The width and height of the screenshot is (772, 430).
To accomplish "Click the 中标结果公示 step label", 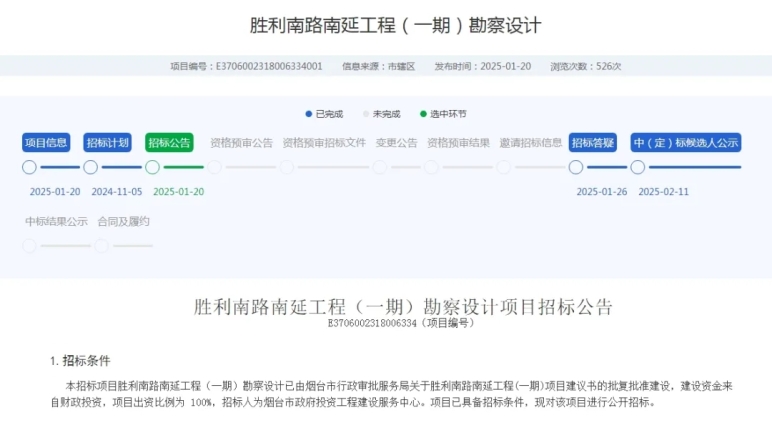I will point(56,221).
